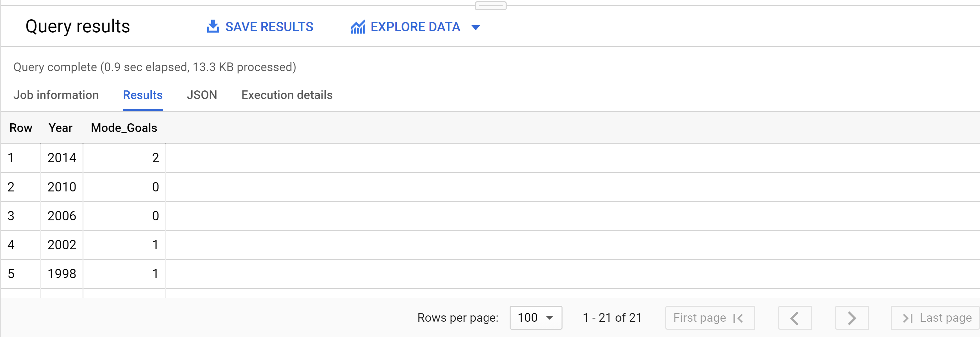Open the Execution details tab
This screenshot has height=337, width=980.
(x=286, y=95)
